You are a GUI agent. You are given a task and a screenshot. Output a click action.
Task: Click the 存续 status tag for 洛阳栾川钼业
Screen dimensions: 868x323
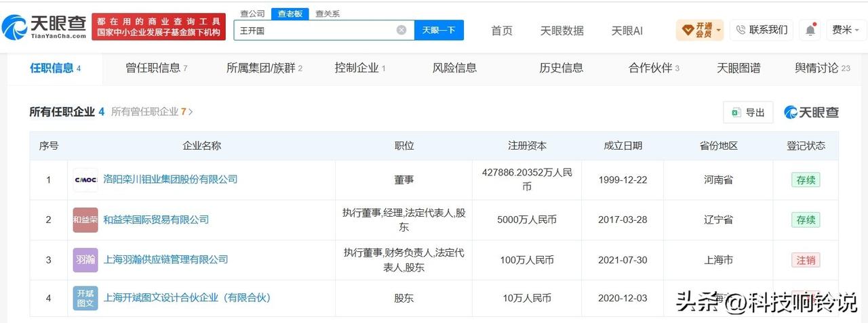(806, 180)
